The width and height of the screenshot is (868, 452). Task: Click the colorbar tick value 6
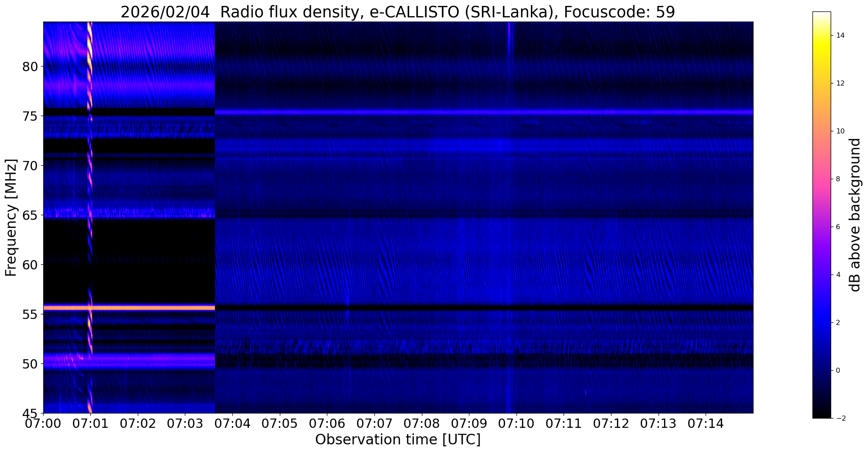pos(837,227)
